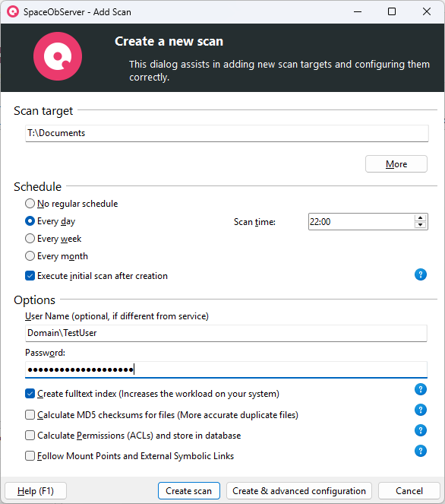This screenshot has width=445, height=504.
Task: Open Create & advanced configuration
Action: 299,491
